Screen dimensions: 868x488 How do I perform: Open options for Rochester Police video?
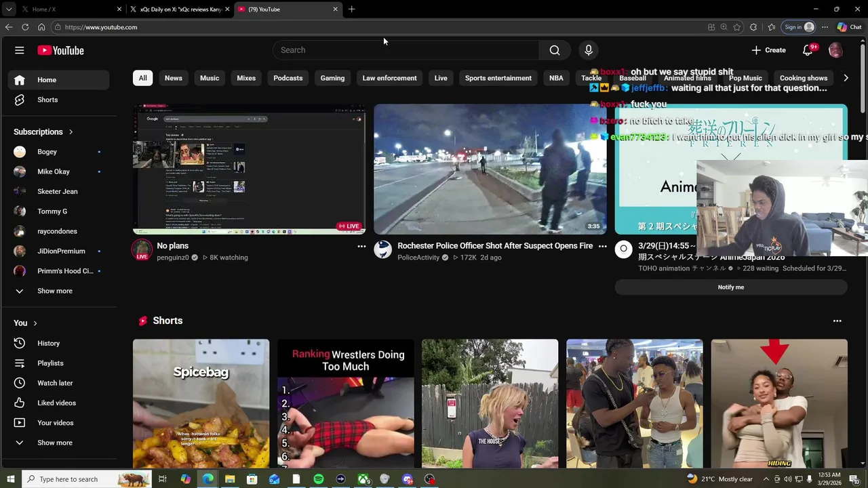pos(602,247)
